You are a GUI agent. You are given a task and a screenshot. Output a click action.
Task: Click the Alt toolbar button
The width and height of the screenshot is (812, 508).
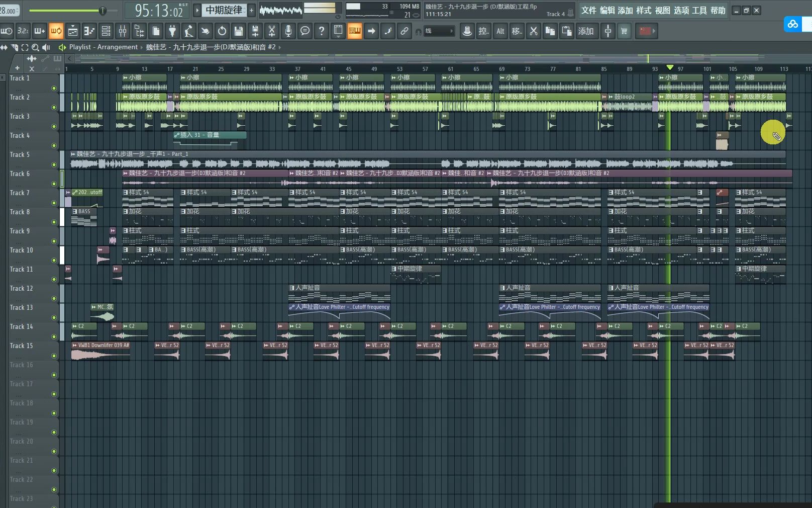click(500, 31)
